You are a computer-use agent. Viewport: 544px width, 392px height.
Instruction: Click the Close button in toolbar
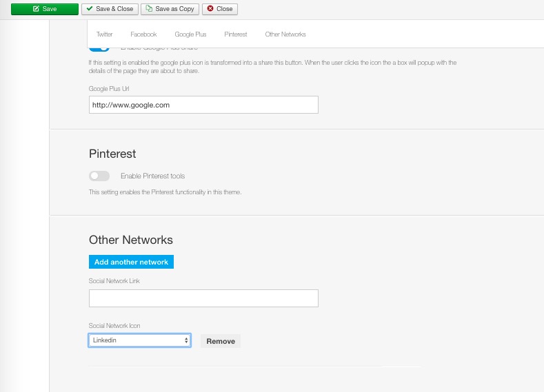click(x=220, y=9)
